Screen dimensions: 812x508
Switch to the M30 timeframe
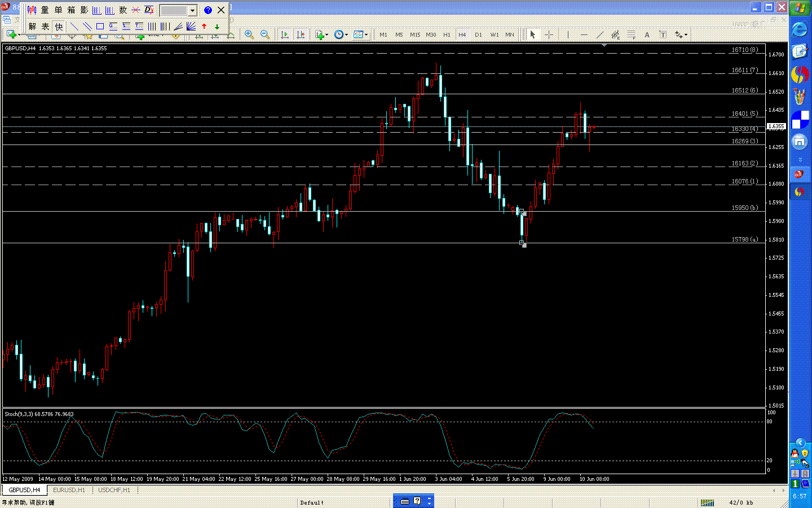431,34
